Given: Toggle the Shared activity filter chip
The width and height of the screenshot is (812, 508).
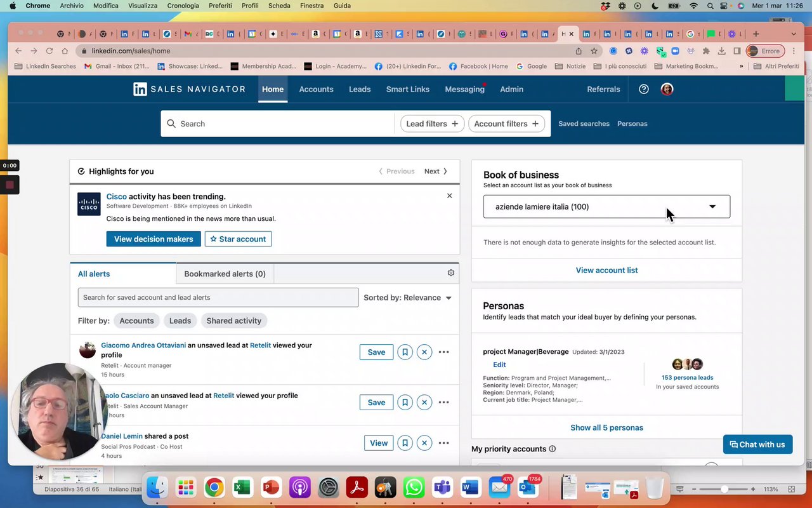Looking at the screenshot, I should [x=234, y=321].
